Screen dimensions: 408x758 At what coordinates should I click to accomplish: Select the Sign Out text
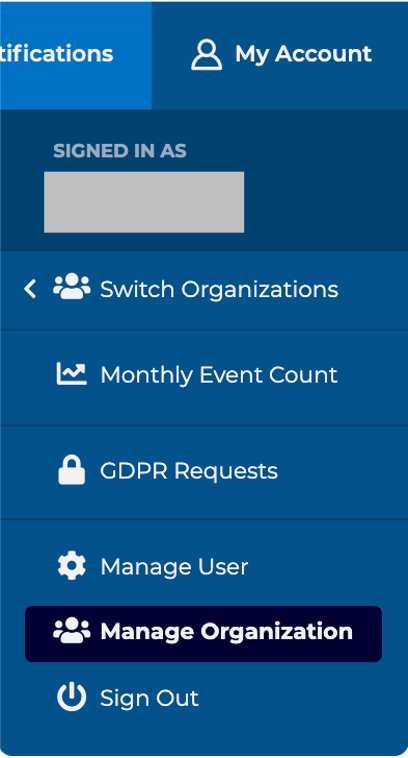coord(149,698)
